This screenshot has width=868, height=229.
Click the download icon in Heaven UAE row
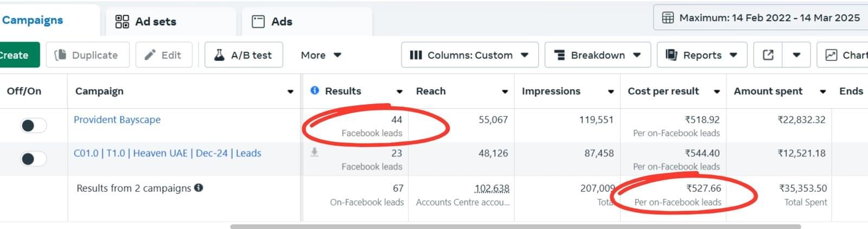click(x=314, y=152)
